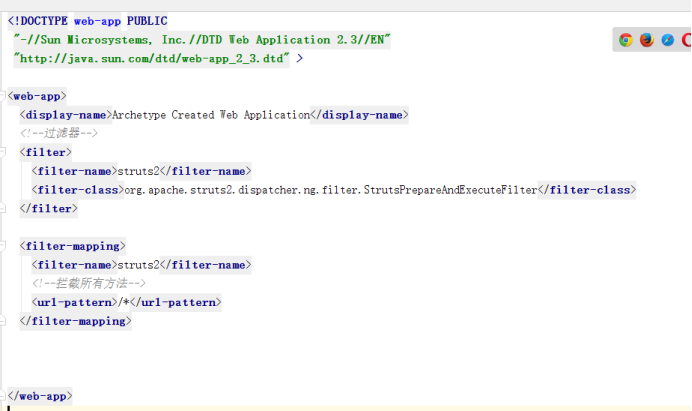Click the closing "</filter>" tag
This screenshot has width=692, height=411.
tap(49, 208)
